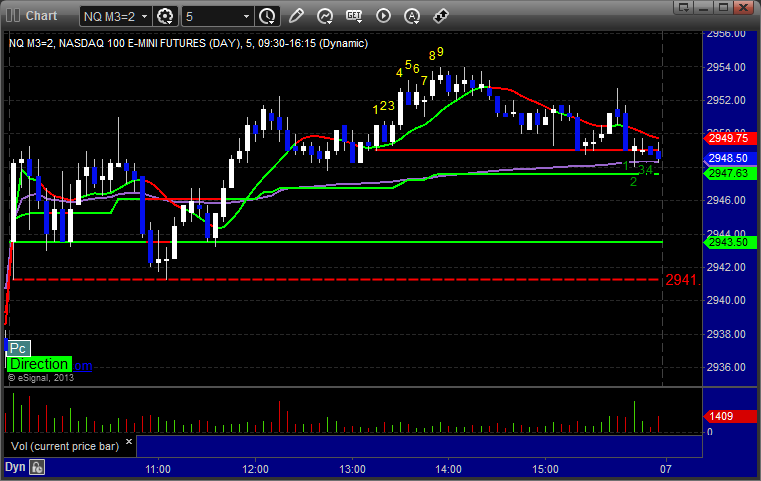The width and height of the screenshot is (761, 481).
Task: Click the 2946.00 price axis label
Action: 726,200
